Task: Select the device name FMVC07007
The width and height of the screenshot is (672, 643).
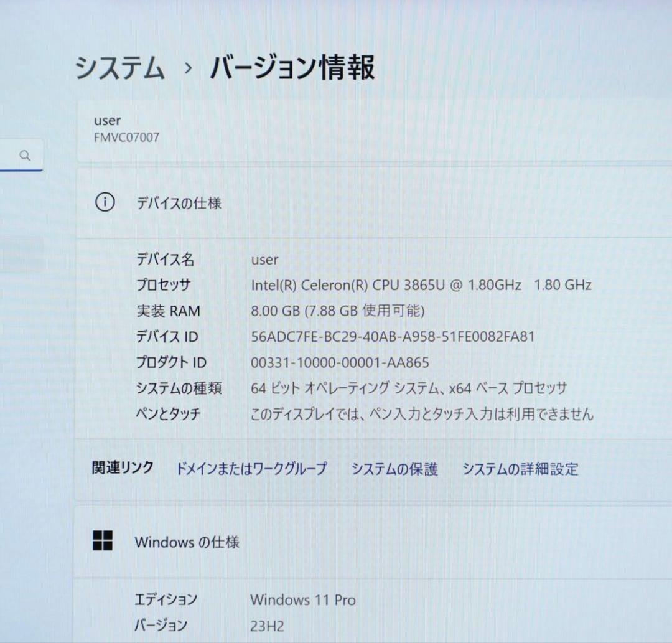Action: point(126,138)
